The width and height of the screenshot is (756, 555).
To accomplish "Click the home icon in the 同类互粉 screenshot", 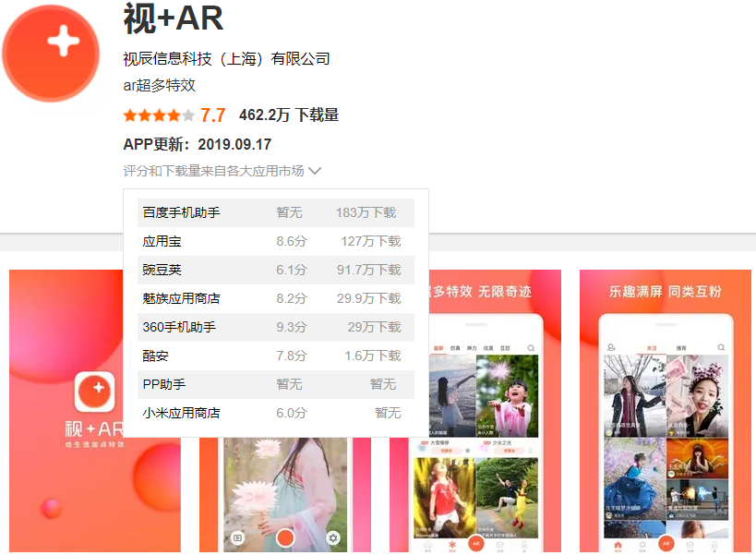I will click(x=618, y=545).
